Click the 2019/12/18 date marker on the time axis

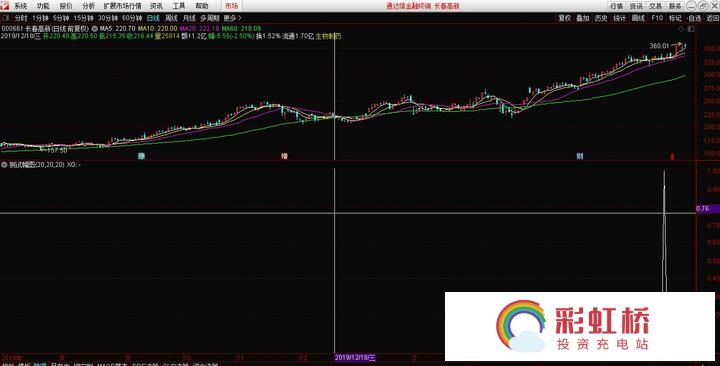[x=355, y=357]
